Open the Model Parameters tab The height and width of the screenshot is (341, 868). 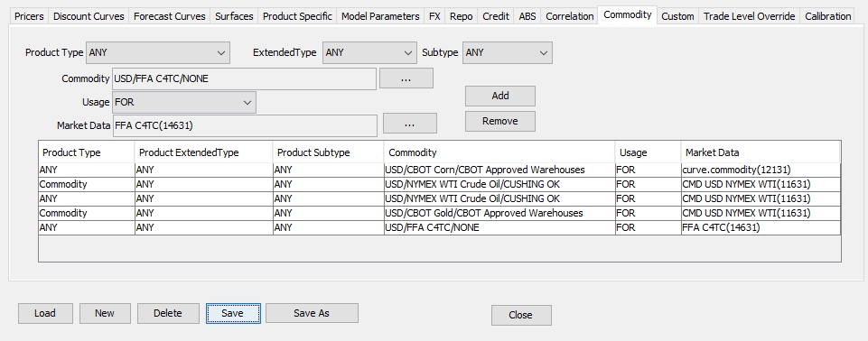tap(380, 16)
